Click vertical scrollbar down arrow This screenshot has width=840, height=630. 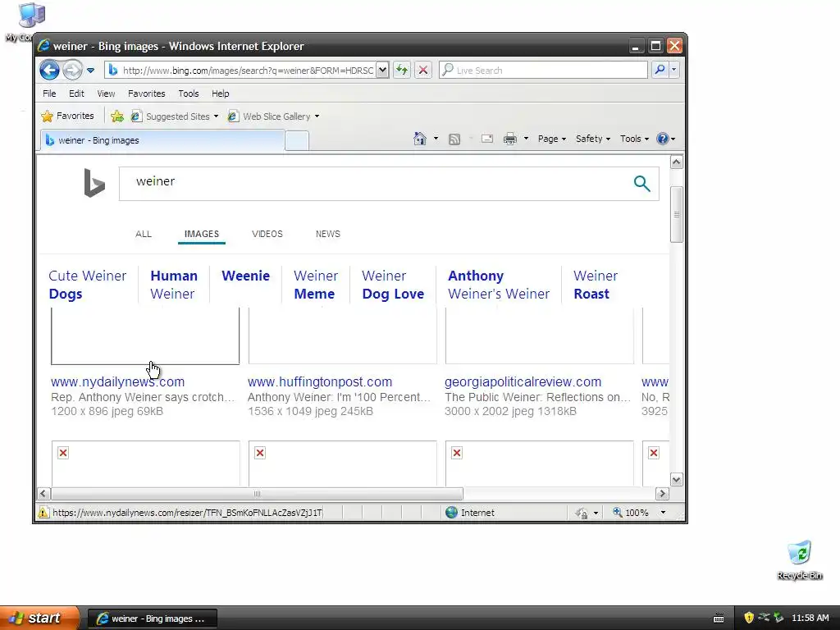point(677,479)
